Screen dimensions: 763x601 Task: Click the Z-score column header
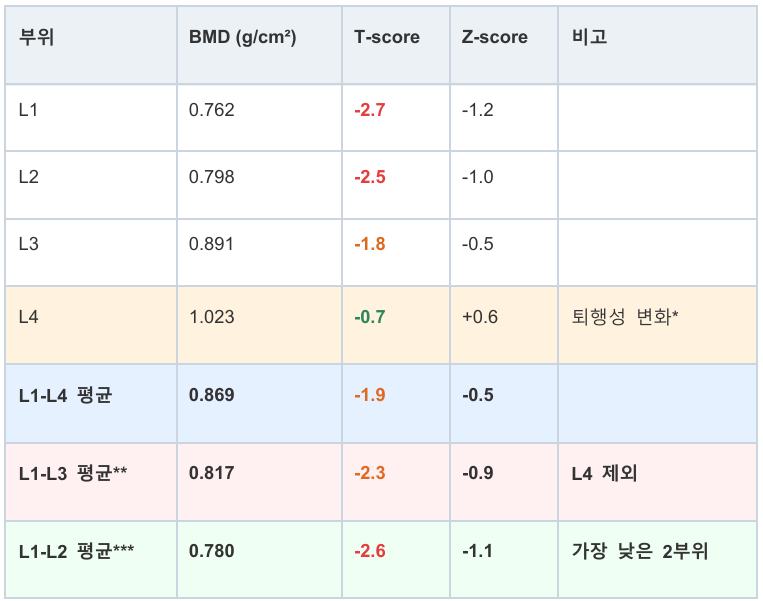point(494,37)
